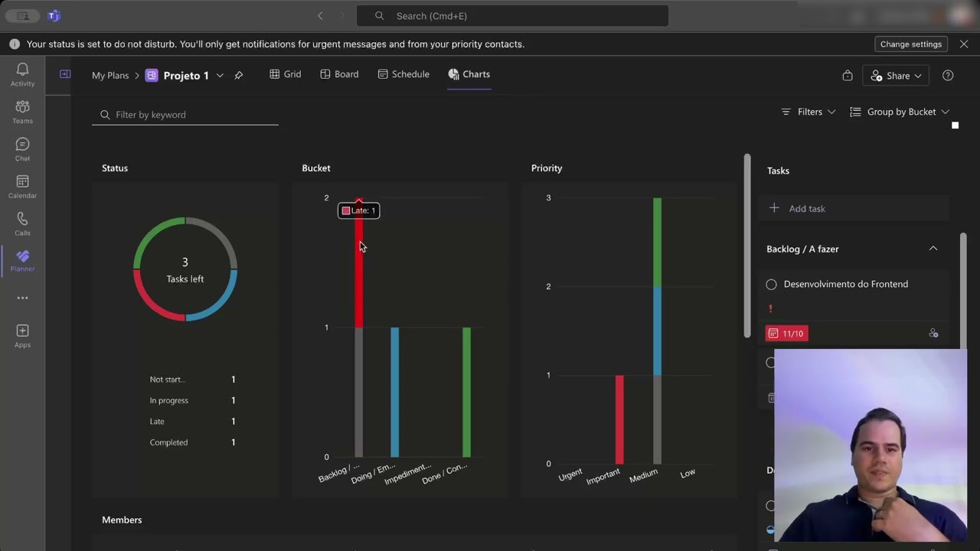Click the 11/10 due date badge
The image size is (980, 551).
click(786, 334)
